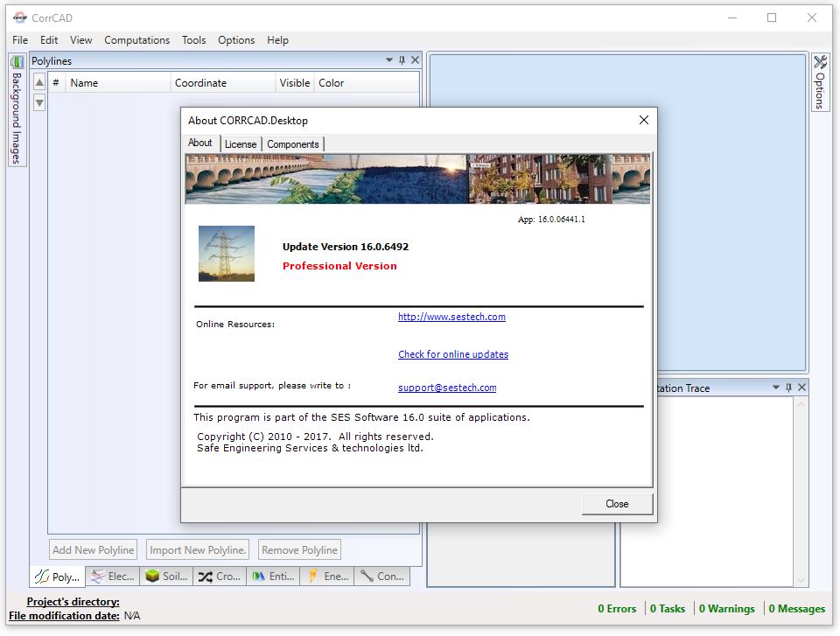The width and height of the screenshot is (840, 636).
Task: Open the www.sestech.com website link
Action: click(x=451, y=317)
